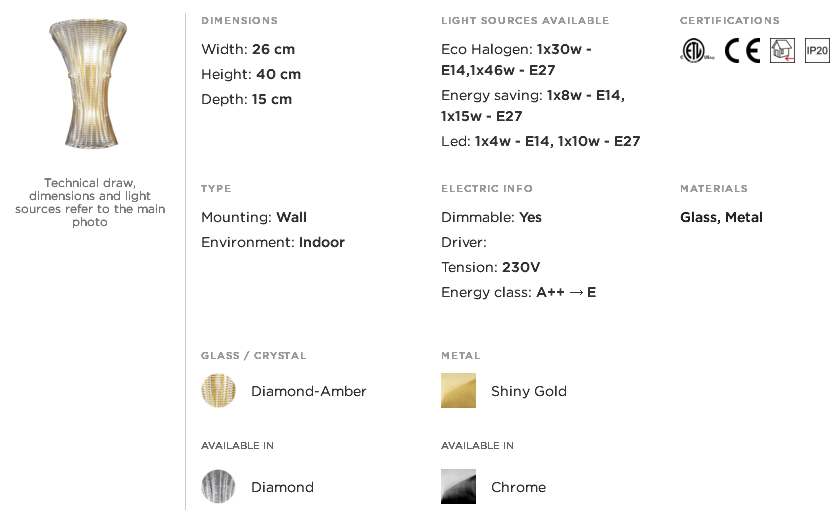The height and width of the screenshot is (510, 837).
Task: Choose the Chrome metal swatch
Action: pyautogui.click(x=458, y=487)
